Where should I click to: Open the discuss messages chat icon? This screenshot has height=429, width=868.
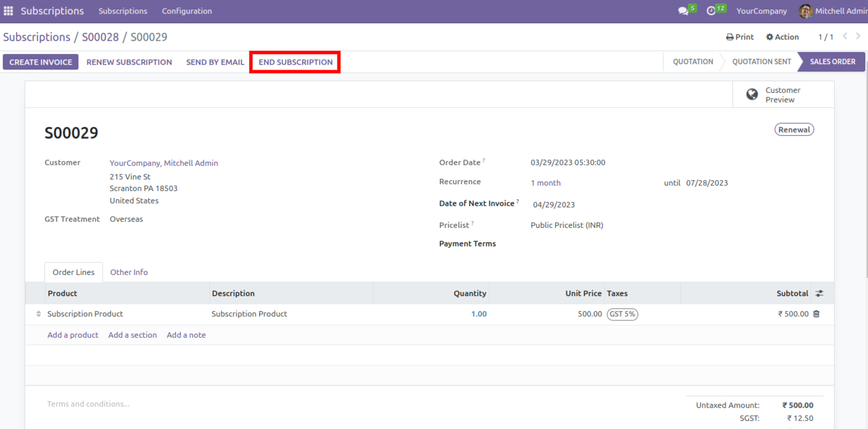point(683,11)
